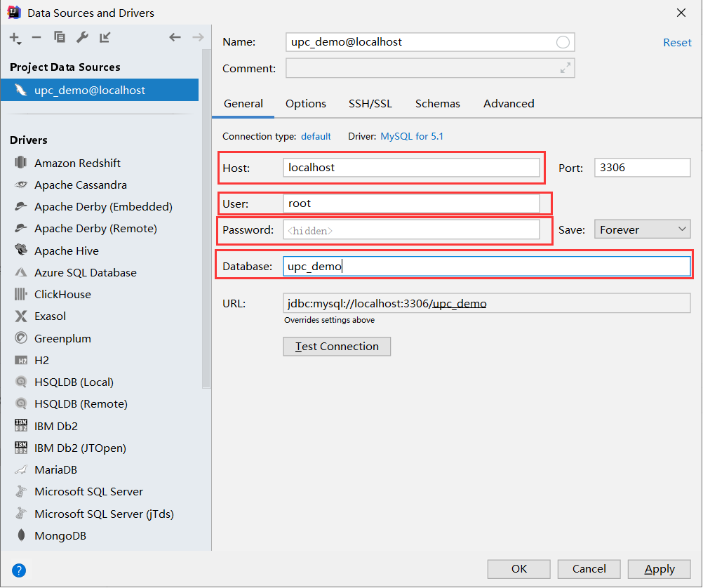Select the IBM Db2 driver
The image size is (703, 588).
tap(55, 426)
